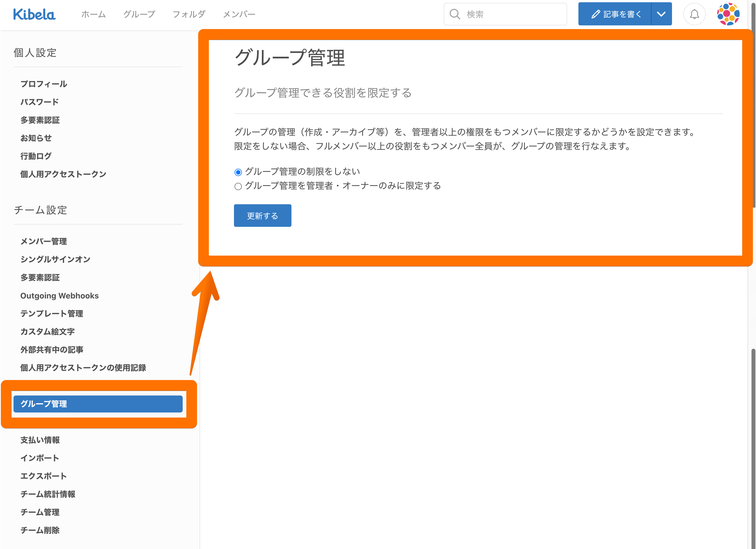Select グループ管理の制限をしない radio option
The height and width of the screenshot is (549, 756).
pyautogui.click(x=238, y=172)
